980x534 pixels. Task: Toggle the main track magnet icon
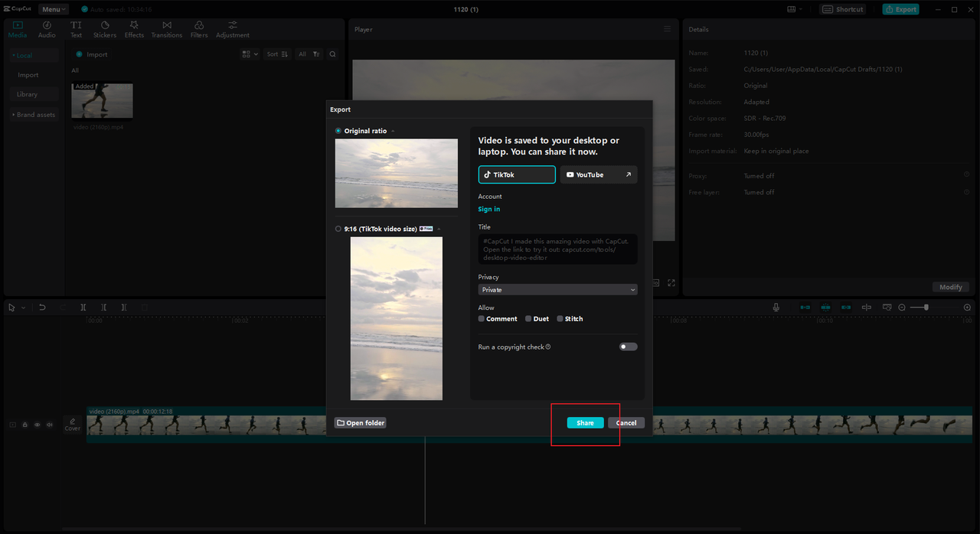pos(805,307)
